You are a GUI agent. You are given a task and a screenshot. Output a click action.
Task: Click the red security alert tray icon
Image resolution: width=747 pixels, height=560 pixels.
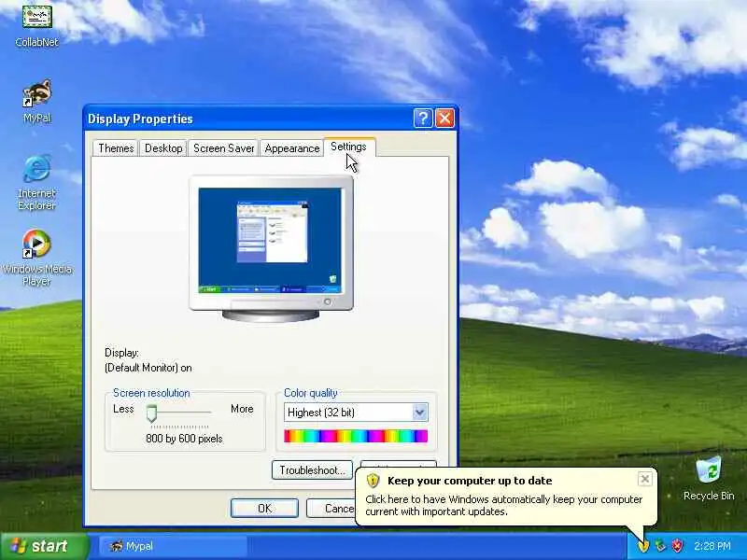[677, 546]
